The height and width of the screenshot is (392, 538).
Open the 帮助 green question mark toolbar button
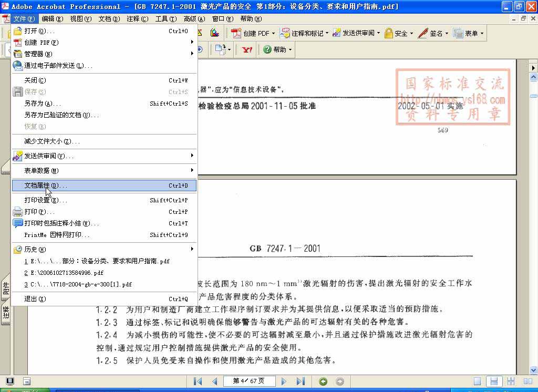tap(277, 50)
